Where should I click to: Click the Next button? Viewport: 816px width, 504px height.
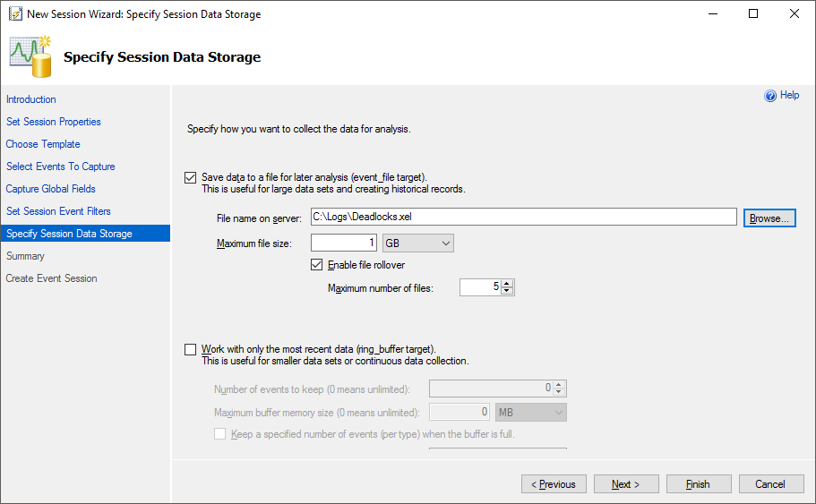click(x=626, y=484)
